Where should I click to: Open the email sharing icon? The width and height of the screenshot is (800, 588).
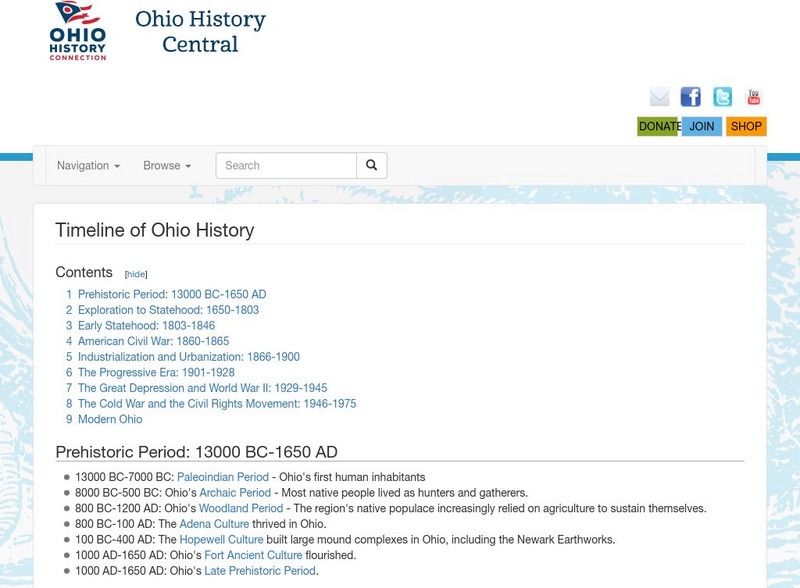659,97
